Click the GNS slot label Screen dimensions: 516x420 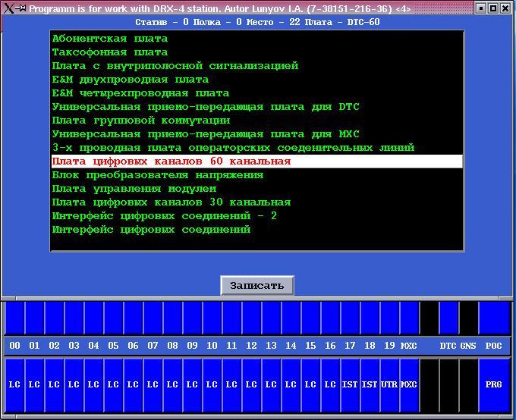[468, 346]
